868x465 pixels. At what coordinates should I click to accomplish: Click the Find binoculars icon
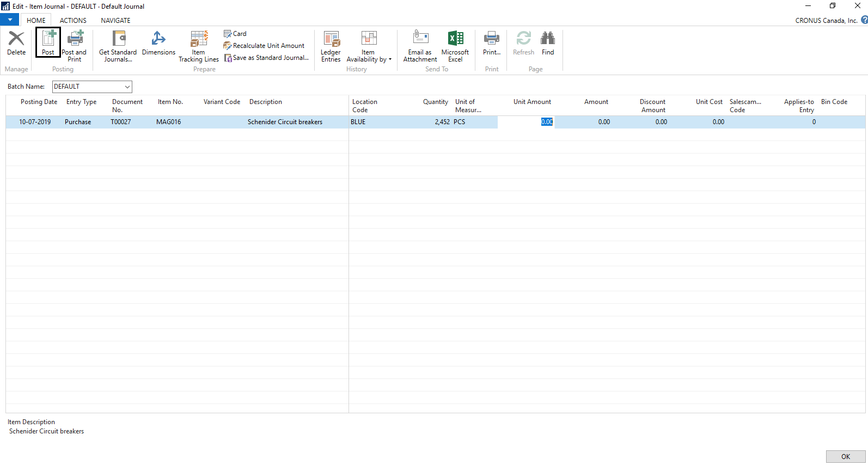(548, 39)
